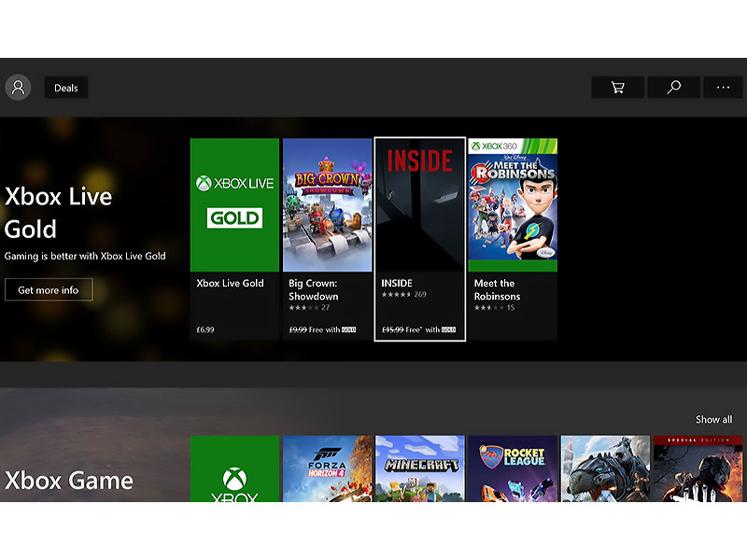Open the Forza Horizon 4 tile
The image size is (747, 560).
[x=328, y=469]
